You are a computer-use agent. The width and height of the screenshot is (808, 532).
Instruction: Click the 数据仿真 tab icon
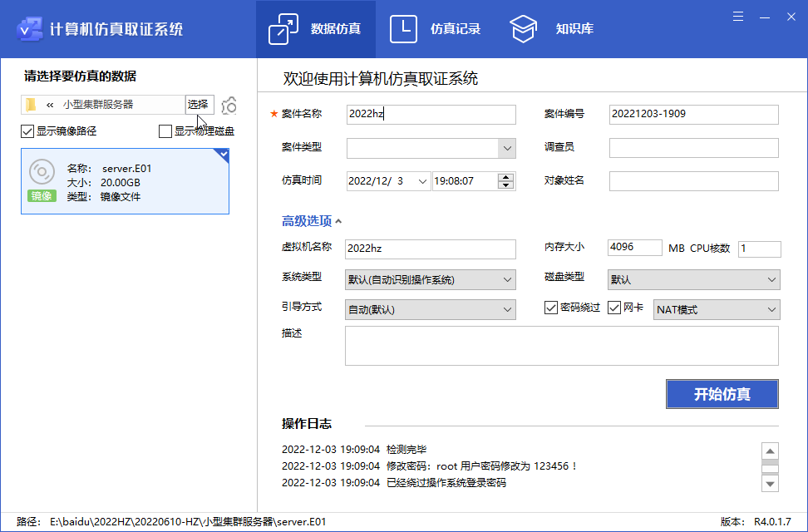(x=283, y=29)
